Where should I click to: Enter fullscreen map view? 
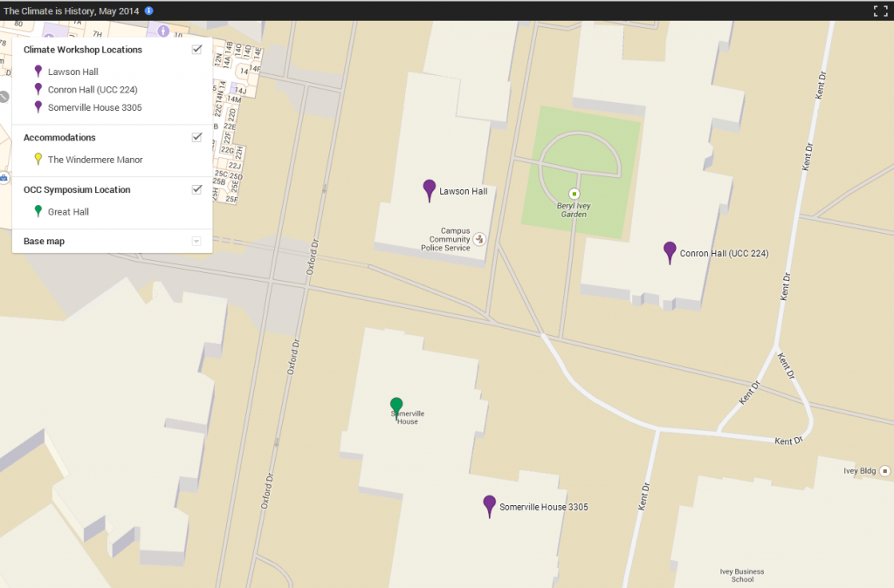coord(880,11)
